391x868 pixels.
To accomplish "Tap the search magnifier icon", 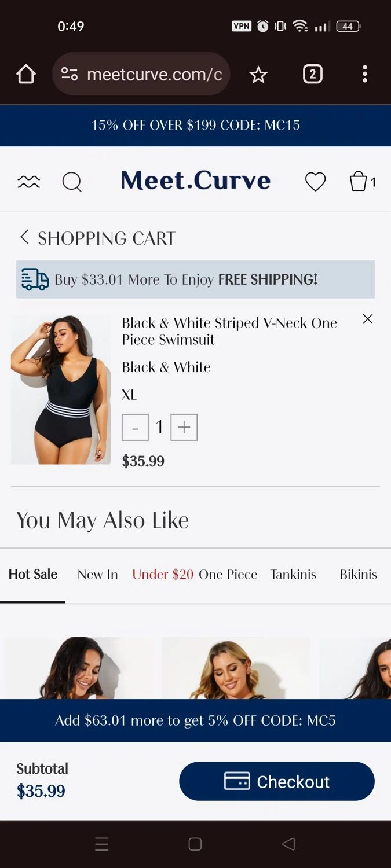I will click(x=72, y=182).
